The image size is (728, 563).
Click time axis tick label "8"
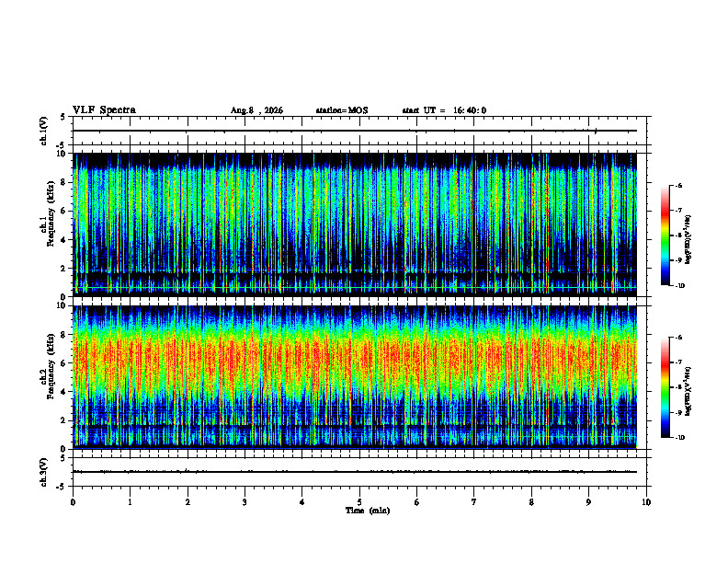click(531, 502)
